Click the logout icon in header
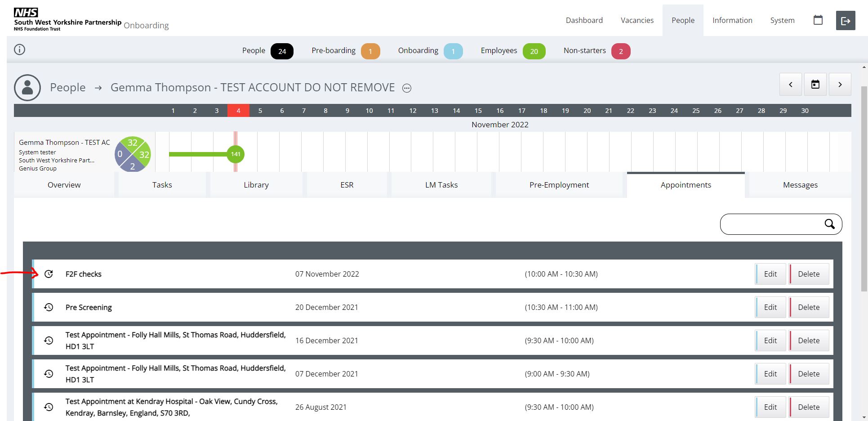The image size is (868, 421). tap(845, 21)
